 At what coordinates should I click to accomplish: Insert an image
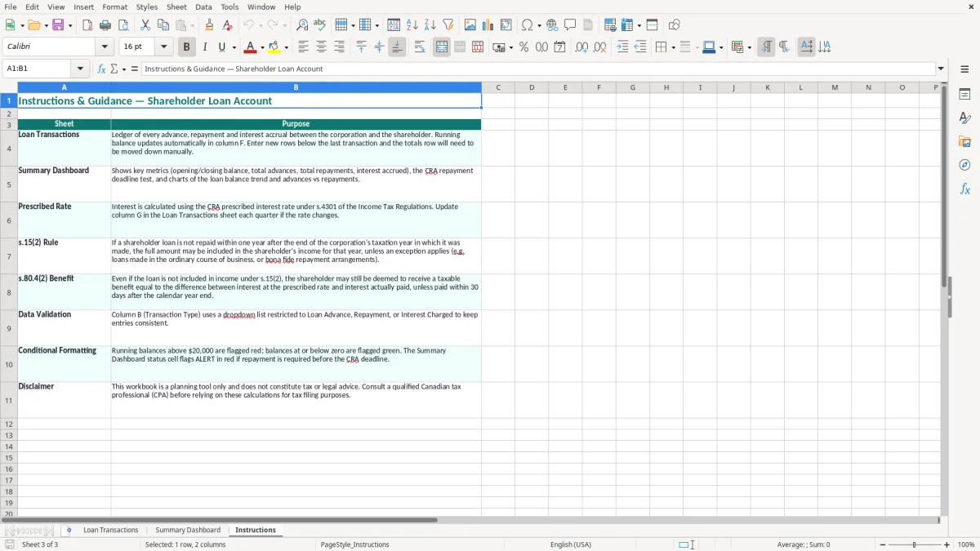(x=470, y=25)
